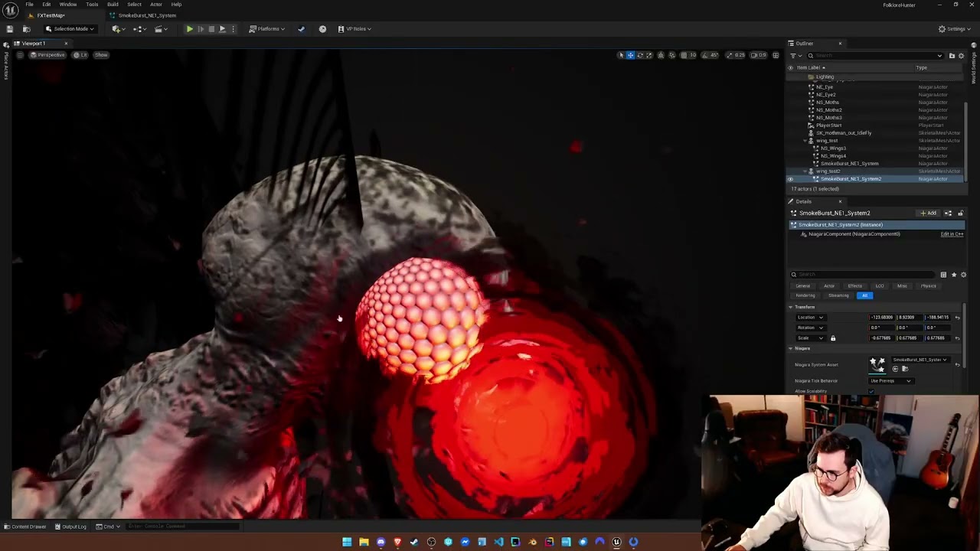Viewport: 980px width, 551px height.
Task: Browse to Niagara System Asset in Content Browser
Action: point(904,369)
